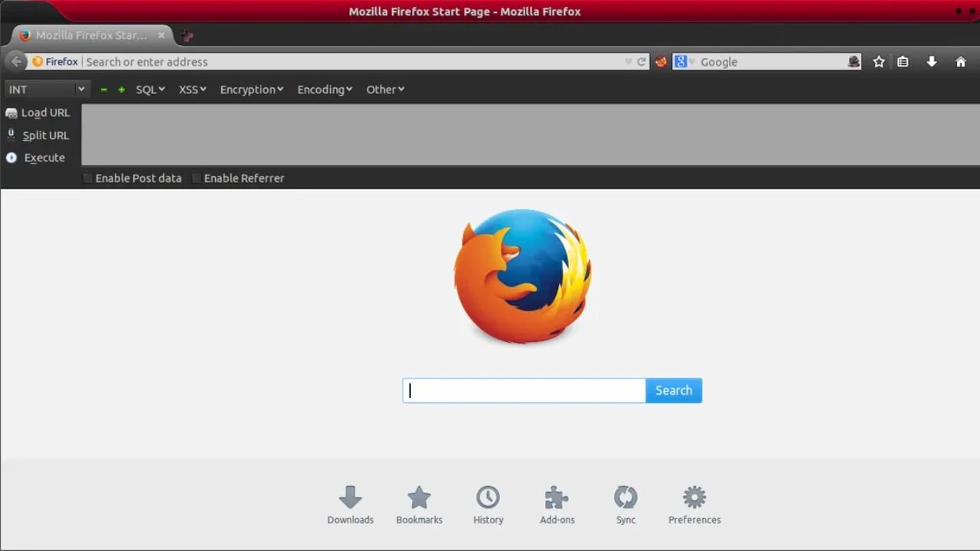Click the Split URL button
The height and width of the screenshot is (551, 980).
tap(38, 135)
